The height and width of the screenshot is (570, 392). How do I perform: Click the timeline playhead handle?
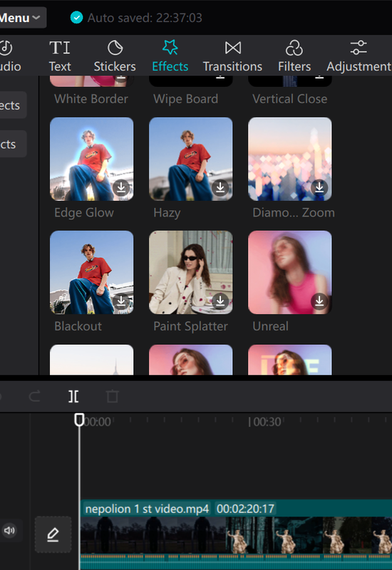pos(79,420)
